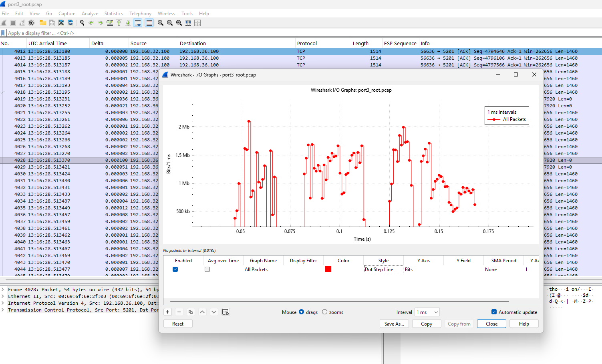
Task: Open a capture file via folder icon
Action: (x=42, y=23)
